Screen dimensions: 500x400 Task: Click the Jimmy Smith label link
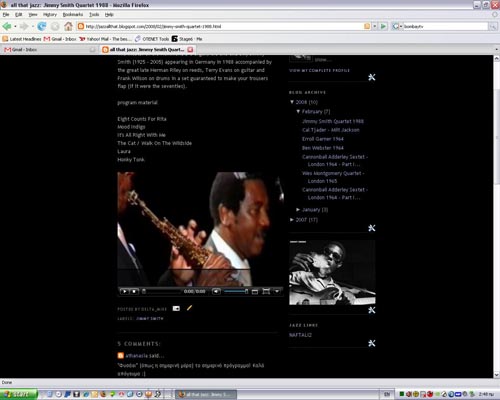pyautogui.click(x=150, y=319)
